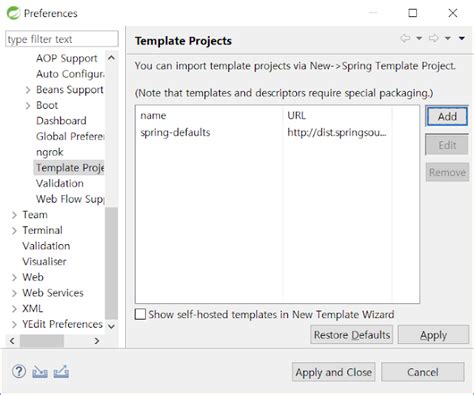Click the horizontal scrollbar thumb in the tree
Screen dimensions: 474x395
click(x=42, y=341)
